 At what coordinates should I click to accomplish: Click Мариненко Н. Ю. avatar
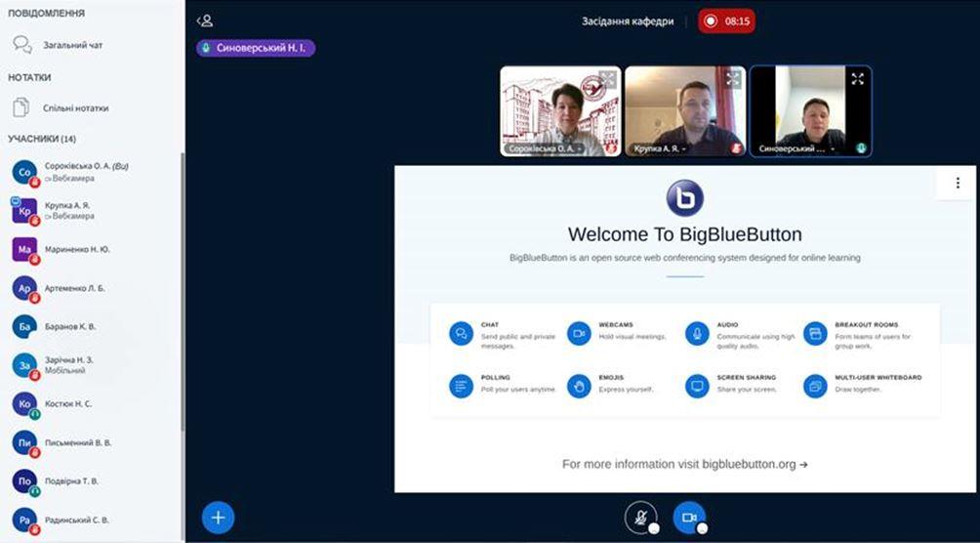[x=24, y=250]
